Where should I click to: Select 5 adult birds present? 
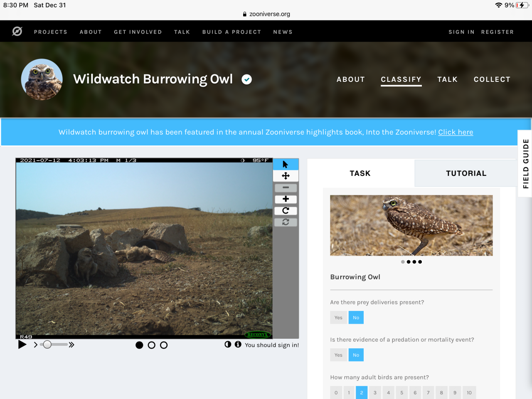tap(402, 393)
